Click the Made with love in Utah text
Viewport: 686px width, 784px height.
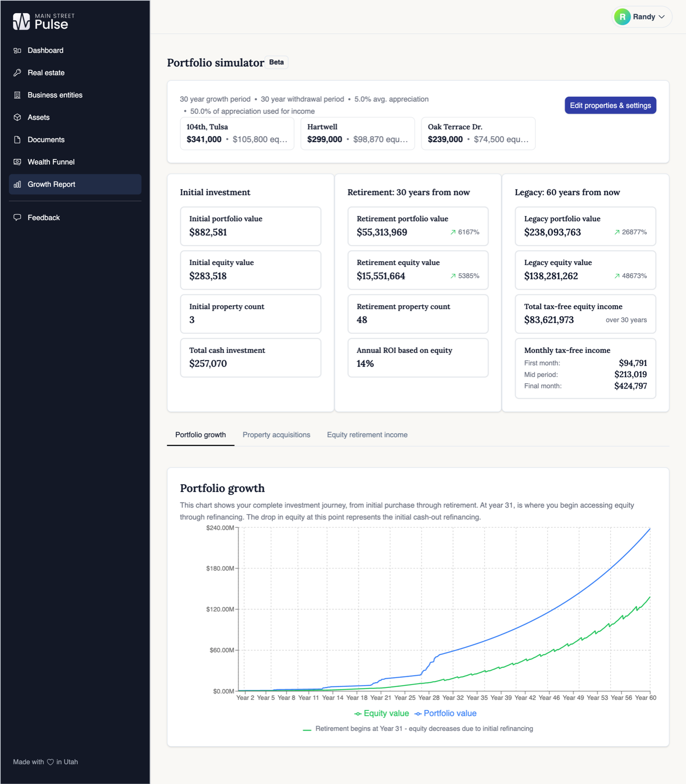click(x=46, y=762)
